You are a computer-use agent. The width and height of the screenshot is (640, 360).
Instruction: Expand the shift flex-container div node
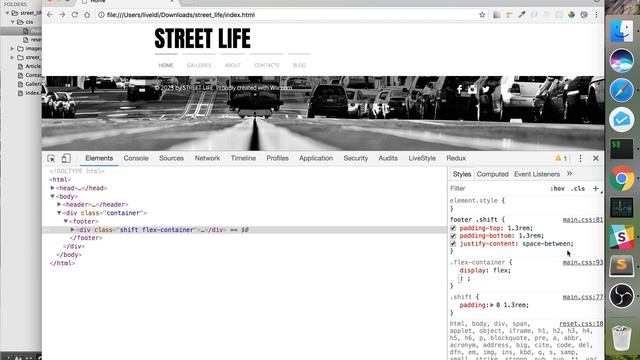tap(73, 230)
